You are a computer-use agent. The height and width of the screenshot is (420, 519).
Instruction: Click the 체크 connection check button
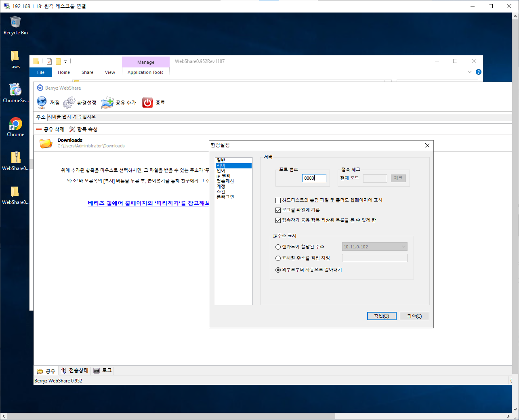(398, 178)
